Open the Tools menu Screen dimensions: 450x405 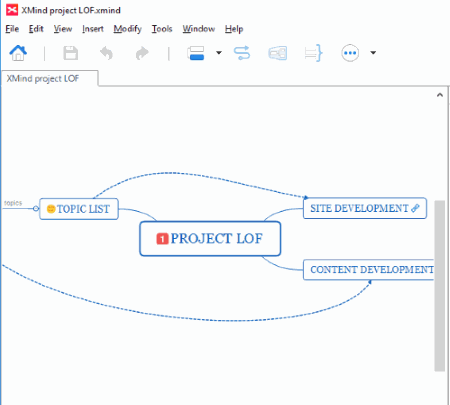click(x=162, y=29)
